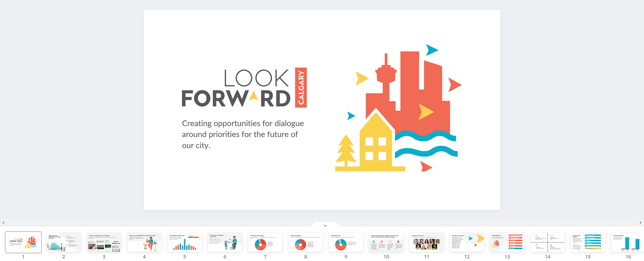Jump to slide 7 Prioritizing Green Projects thumbnail

pos(265,242)
